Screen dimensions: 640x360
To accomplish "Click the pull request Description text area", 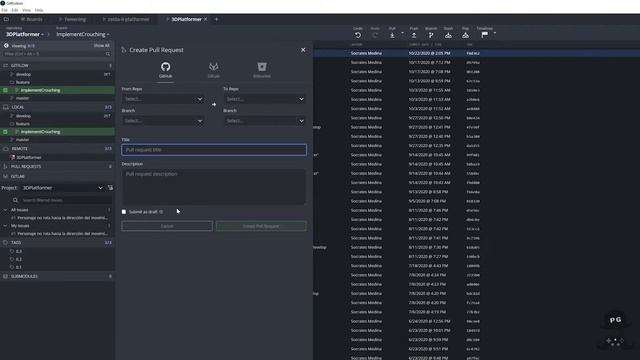I will 213,187.
